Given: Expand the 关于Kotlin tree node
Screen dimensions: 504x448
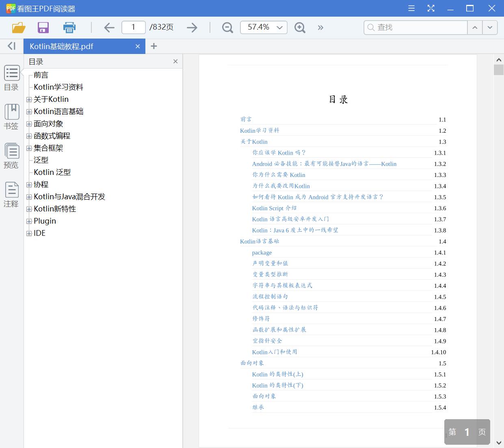Looking at the screenshot, I should (x=28, y=99).
